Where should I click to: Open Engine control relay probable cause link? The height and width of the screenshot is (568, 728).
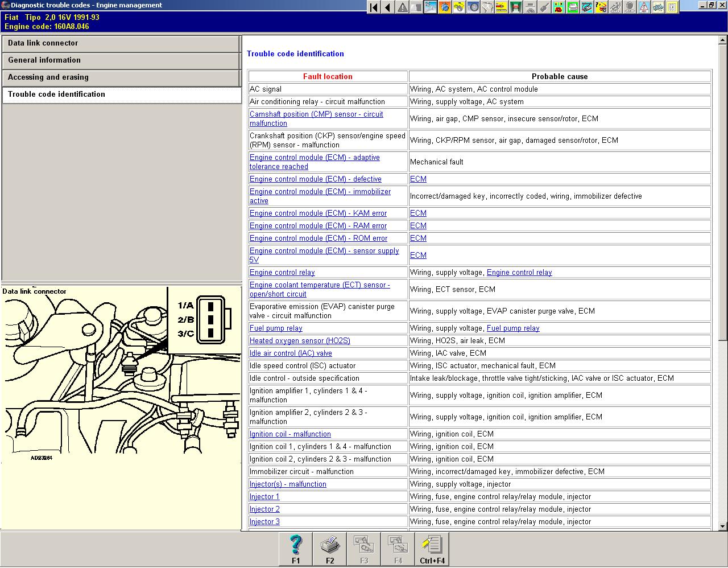pos(519,272)
